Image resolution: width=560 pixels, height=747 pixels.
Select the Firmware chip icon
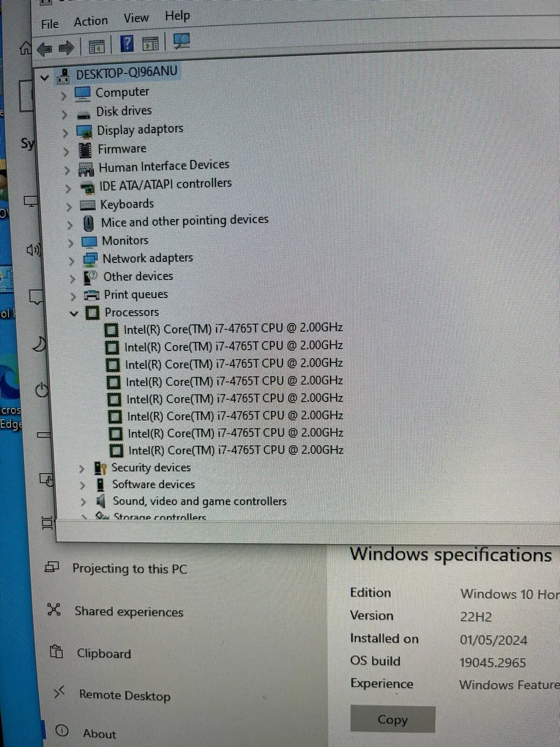[x=85, y=150]
